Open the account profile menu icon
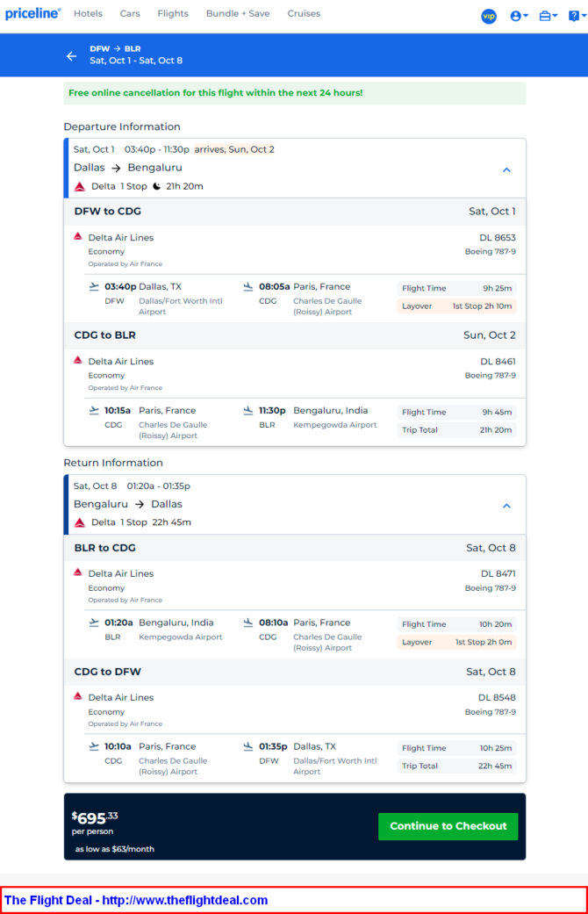The image size is (588, 914). tap(519, 17)
